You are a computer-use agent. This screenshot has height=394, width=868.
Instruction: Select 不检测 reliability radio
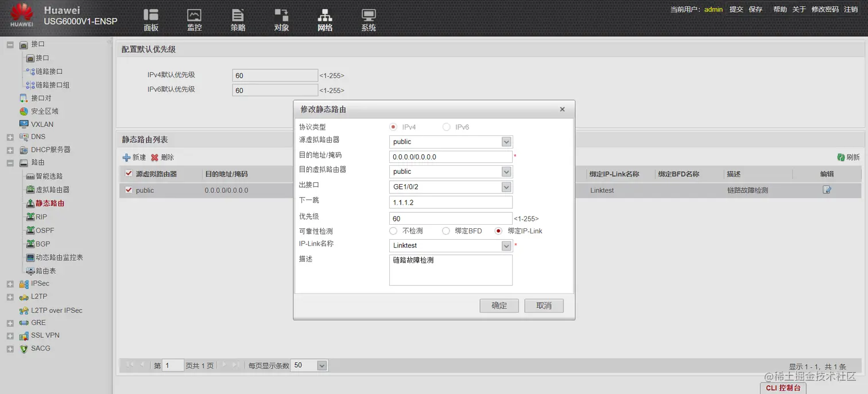[x=393, y=231]
